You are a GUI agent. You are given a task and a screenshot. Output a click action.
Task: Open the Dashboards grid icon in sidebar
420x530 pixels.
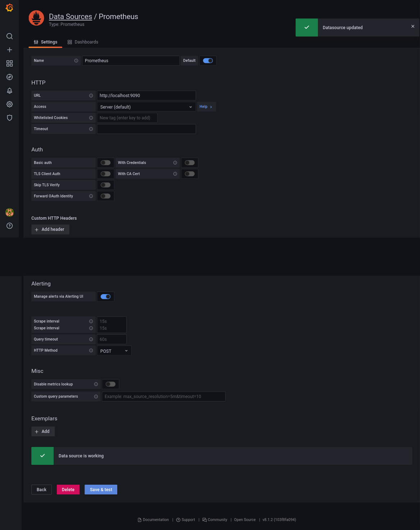10,63
